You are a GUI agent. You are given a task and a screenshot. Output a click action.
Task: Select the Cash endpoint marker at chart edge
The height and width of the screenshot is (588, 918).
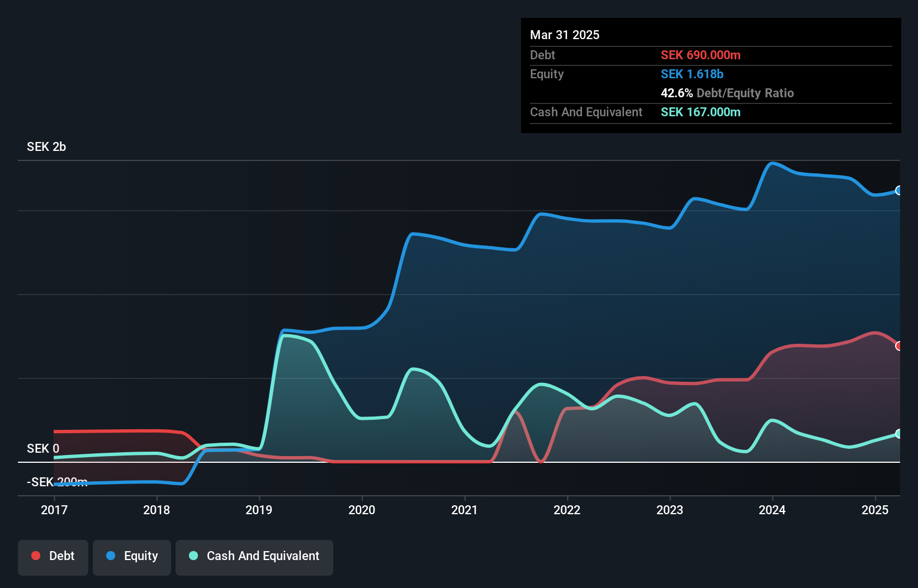899,434
